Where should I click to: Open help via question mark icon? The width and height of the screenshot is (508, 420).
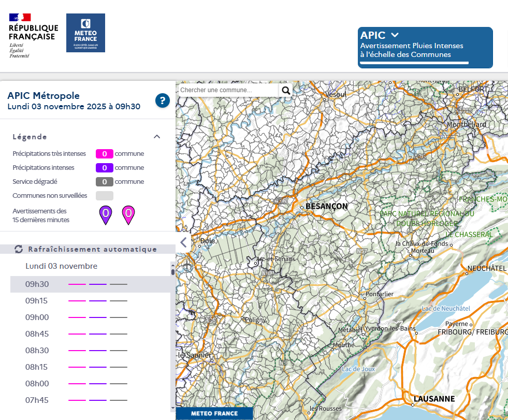[x=163, y=100]
